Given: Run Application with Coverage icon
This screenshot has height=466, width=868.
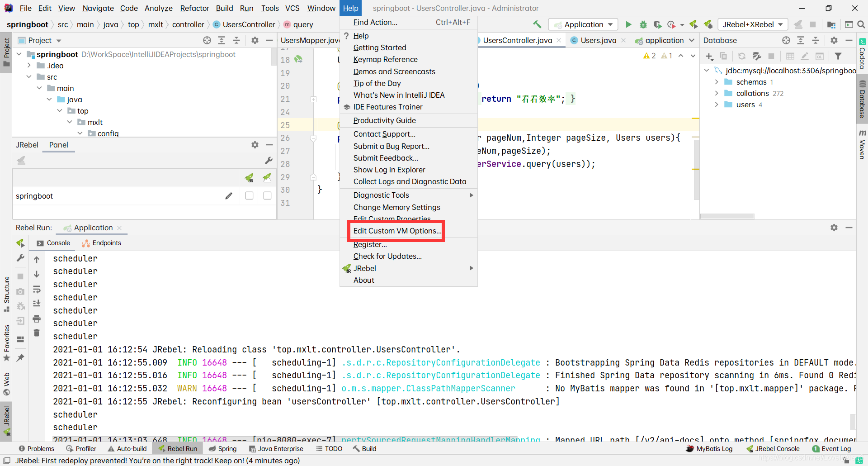Looking at the screenshot, I should (x=657, y=24).
